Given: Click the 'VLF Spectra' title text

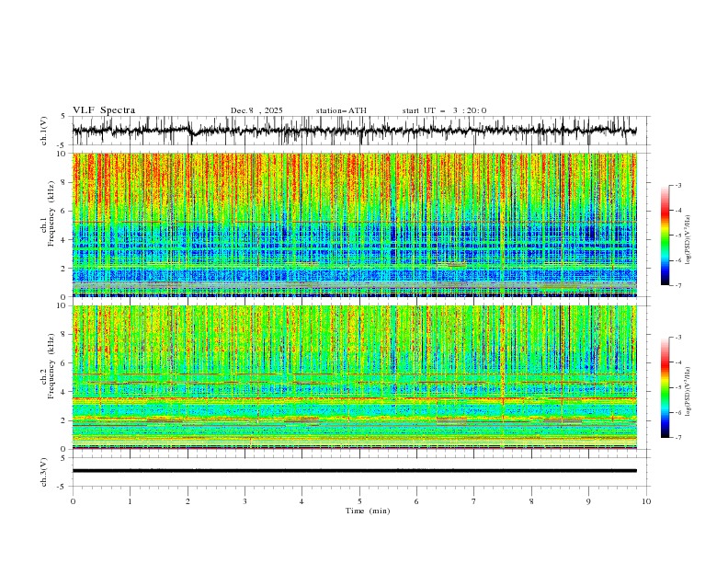Looking at the screenshot, I should 104,110.
